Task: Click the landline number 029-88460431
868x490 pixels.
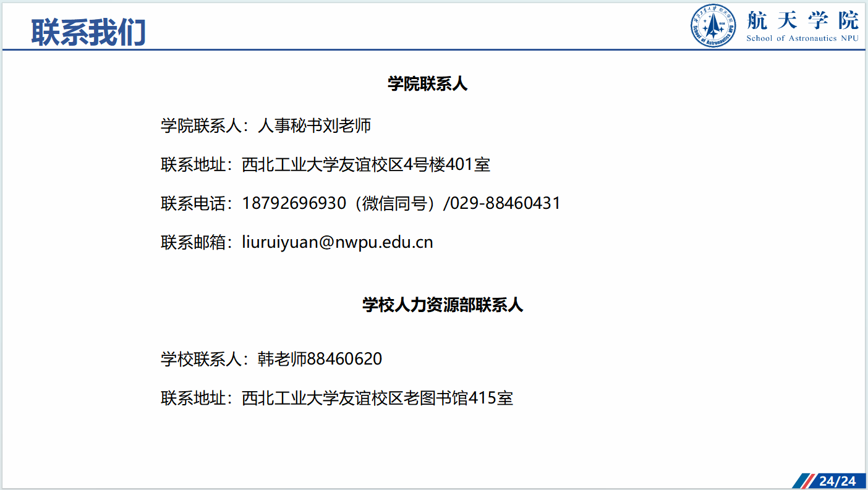Action: tap(505, 203)
